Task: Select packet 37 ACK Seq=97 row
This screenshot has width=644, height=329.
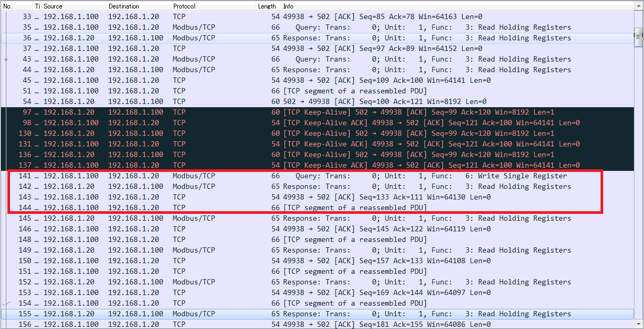Action: tap(317, 48)
